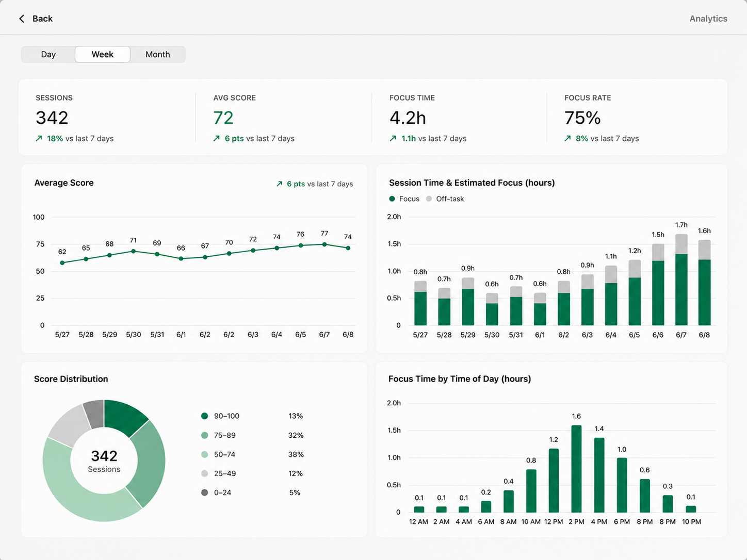
Task: Click the 32% value in Score Distribution
Action: [x=296, y=435]
